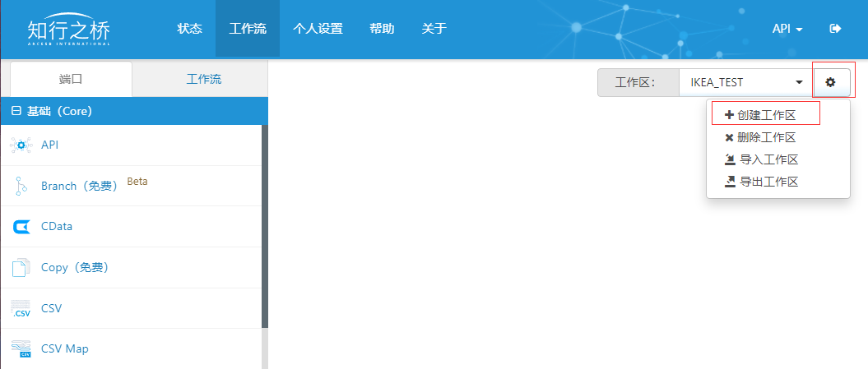Click the X icon beside 删除工作区
This screenshot has width=868, height=369.
[729, 138]
